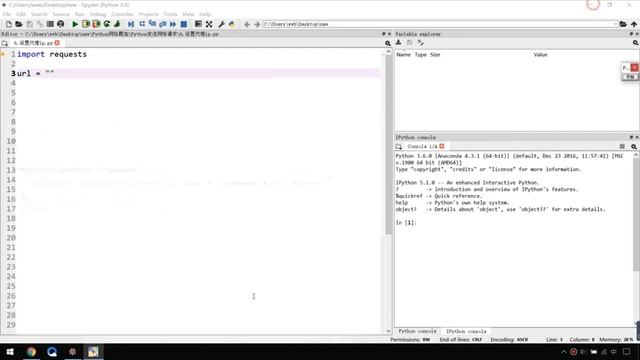Image resolution: width=640 pixels, height=360 pixels.
Task: Sort variables by the Type column
Action: (420, 55)
